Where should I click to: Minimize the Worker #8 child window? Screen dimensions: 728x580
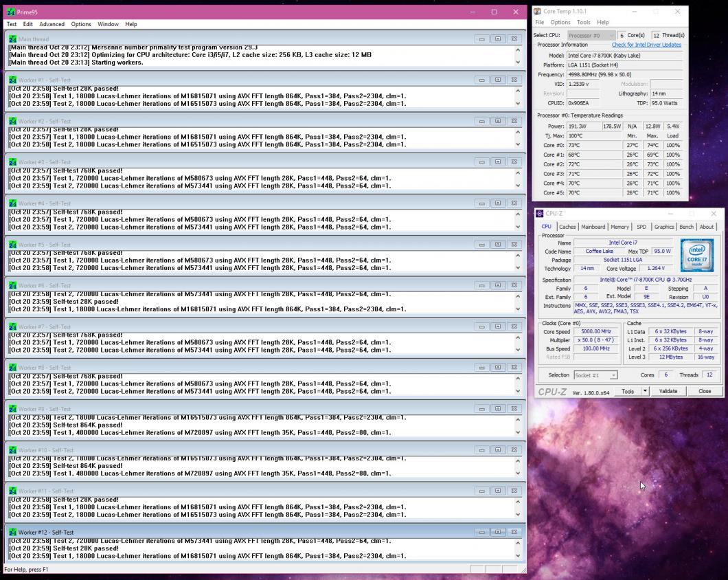pos(481,368)
